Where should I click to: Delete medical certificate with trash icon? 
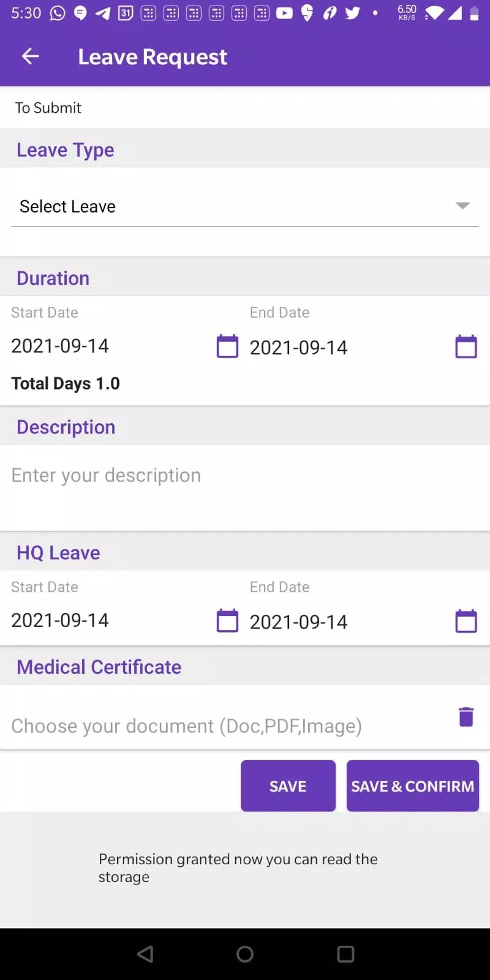(466, 717)
